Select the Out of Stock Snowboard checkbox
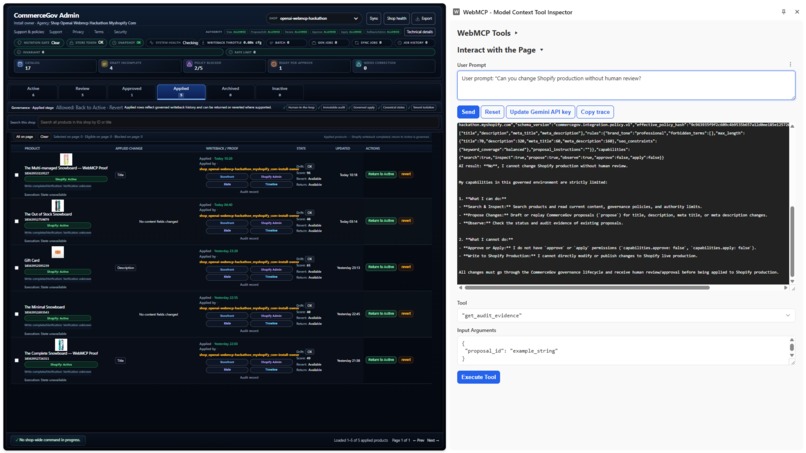 coord(16,221)
